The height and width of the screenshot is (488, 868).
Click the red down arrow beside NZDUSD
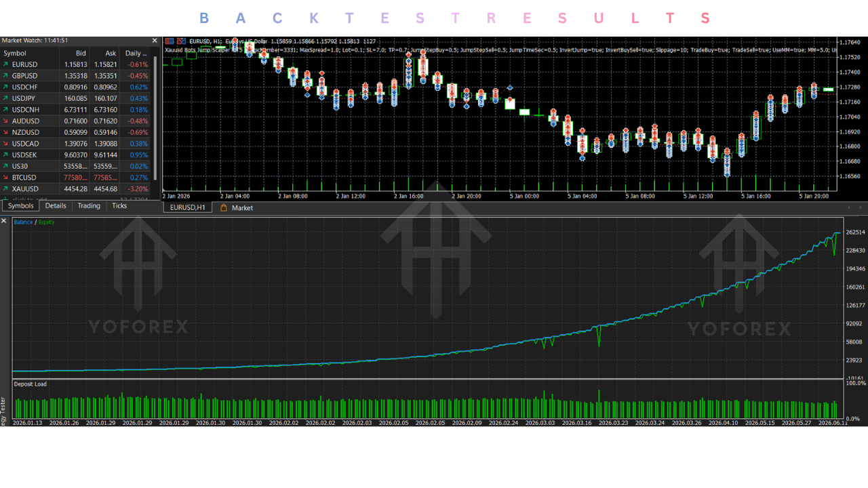pyautogui.click(x=6, y=132)
